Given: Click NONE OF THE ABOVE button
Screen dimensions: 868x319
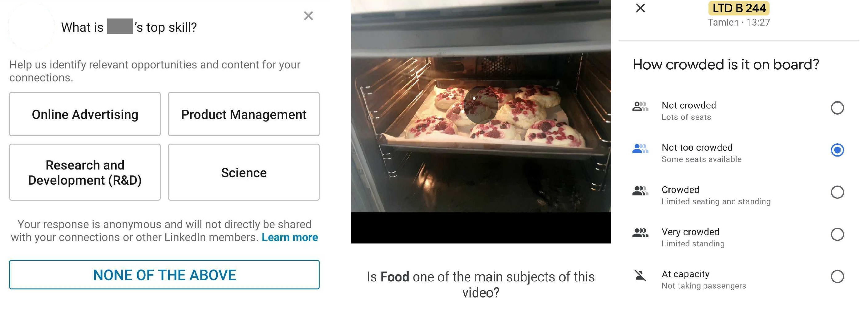Looking at the screenshot, I should (x=164, y=275).
